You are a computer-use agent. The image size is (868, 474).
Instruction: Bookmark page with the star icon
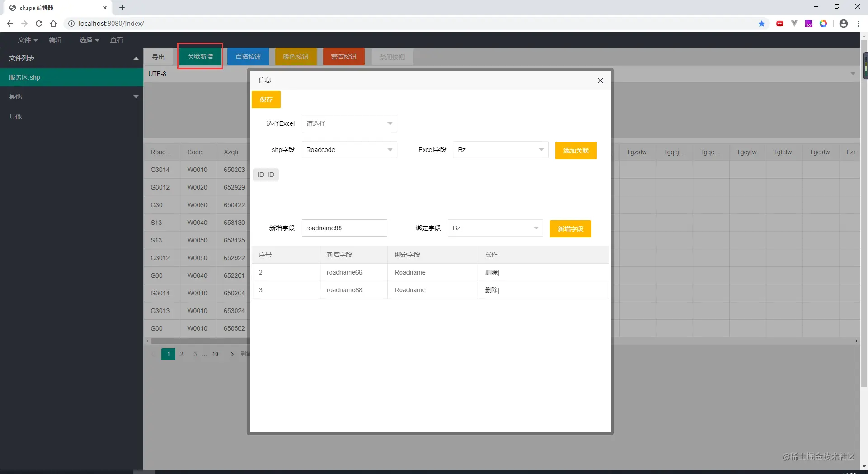[x=762, y=24]
